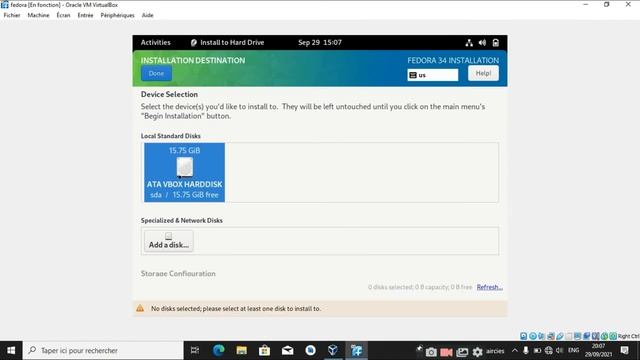
Task: Click the blue Done button
Action: (156, 73)
